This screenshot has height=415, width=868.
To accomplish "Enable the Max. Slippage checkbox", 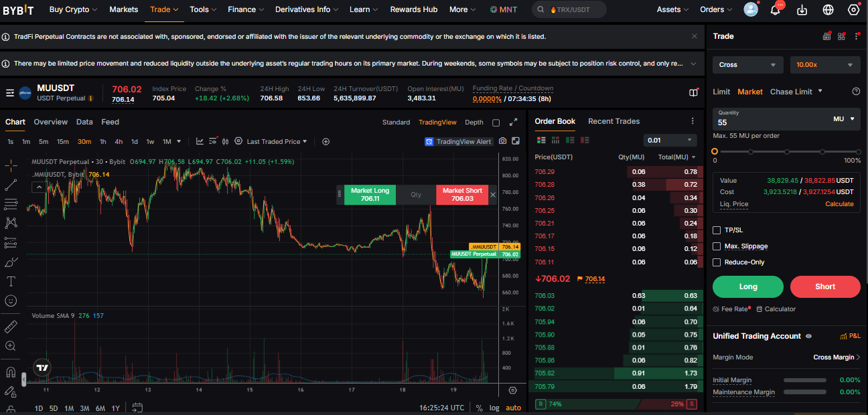I will [717, 246].
